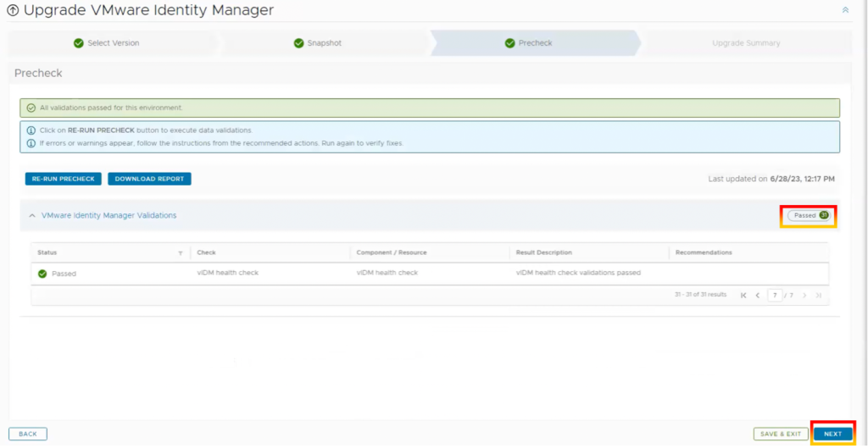The height and width of the screenshot is (448, 868).
Task: Click the Snapshot step green check icon
Action: (299, 43)
